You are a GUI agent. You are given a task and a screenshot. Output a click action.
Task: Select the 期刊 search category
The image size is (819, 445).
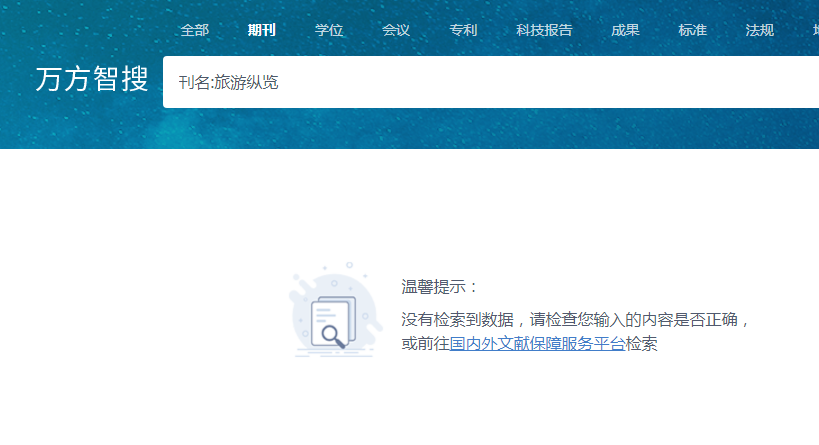(x=262, y=30)
